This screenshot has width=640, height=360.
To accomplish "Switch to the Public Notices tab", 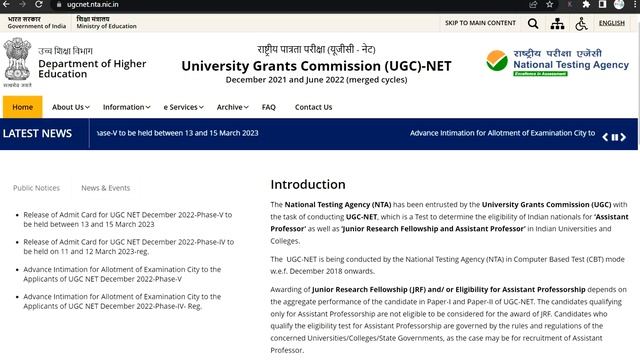I will point(36,188).
